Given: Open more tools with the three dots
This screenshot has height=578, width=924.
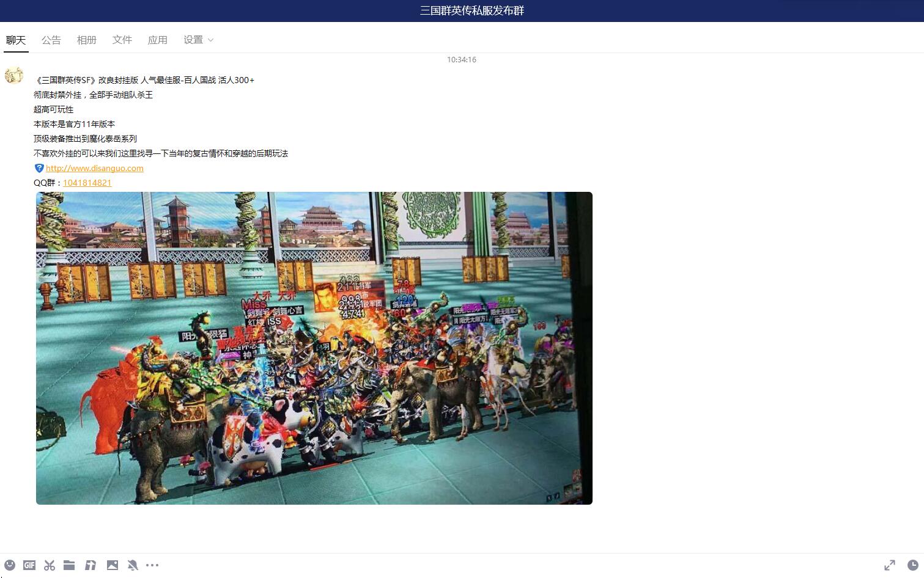Looking at the screenshot, I should coord(152,565).
